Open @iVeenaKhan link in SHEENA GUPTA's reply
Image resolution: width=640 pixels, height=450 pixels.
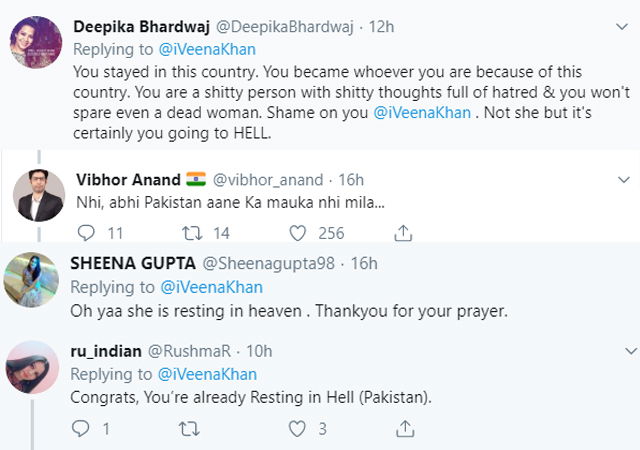pos(211,287)
